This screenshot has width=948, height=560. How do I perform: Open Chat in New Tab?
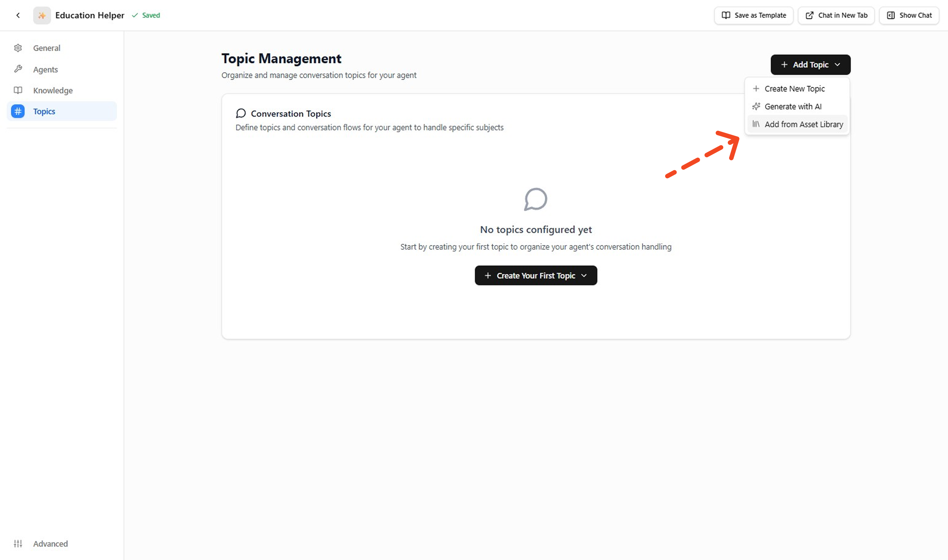[x=836, y=15]
